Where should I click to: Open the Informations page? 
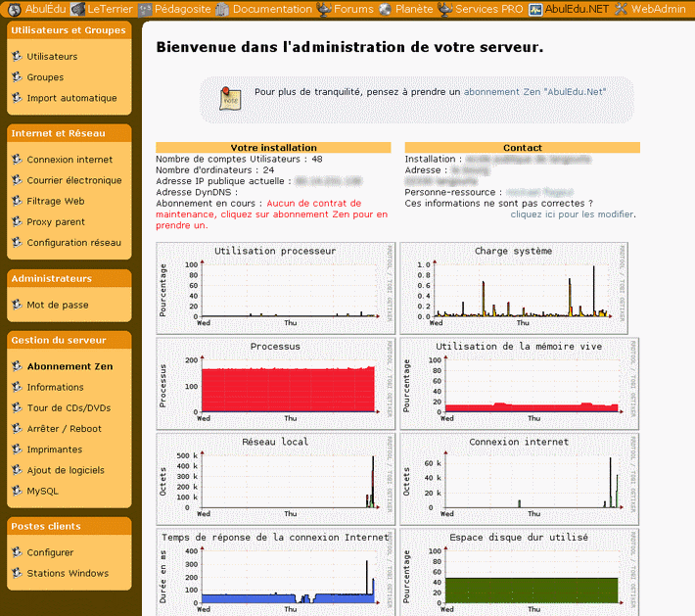click(55, 387)
